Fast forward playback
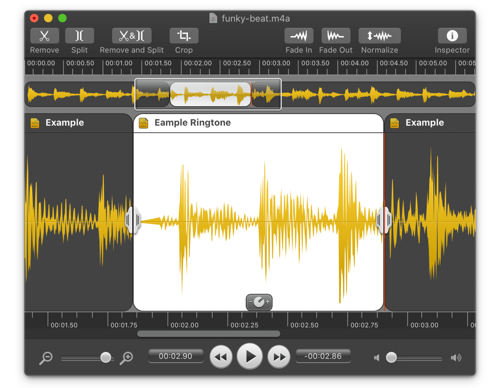 (279, 357)
